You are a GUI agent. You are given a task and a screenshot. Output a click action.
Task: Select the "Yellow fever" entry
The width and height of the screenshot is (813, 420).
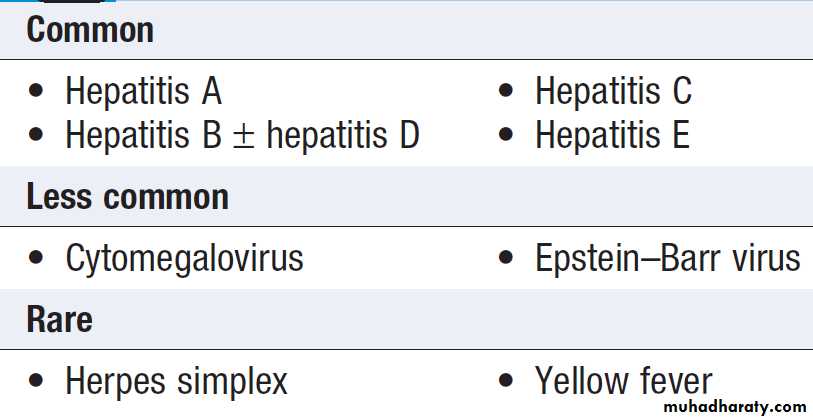[623, 381]
